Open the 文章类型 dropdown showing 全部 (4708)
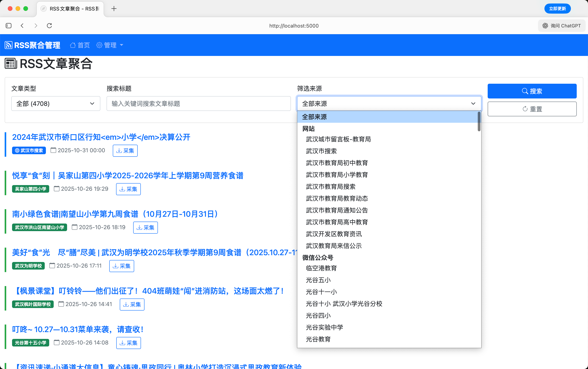 click(56, 103)
